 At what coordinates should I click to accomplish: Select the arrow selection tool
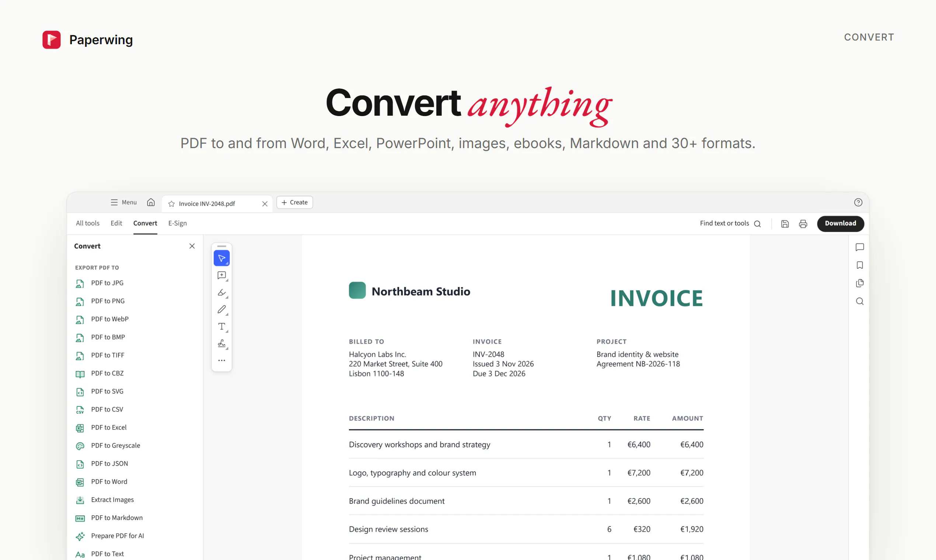(221, 258)
